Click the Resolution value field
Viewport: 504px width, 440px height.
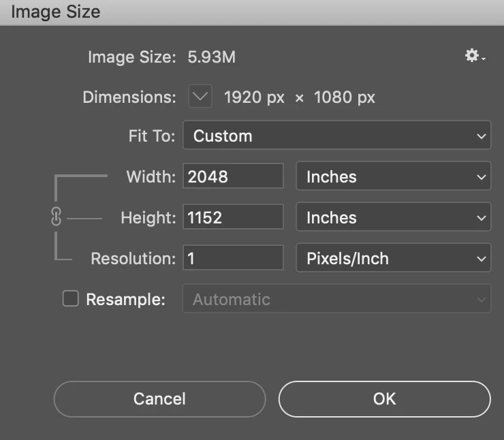[x=233, y=259]
